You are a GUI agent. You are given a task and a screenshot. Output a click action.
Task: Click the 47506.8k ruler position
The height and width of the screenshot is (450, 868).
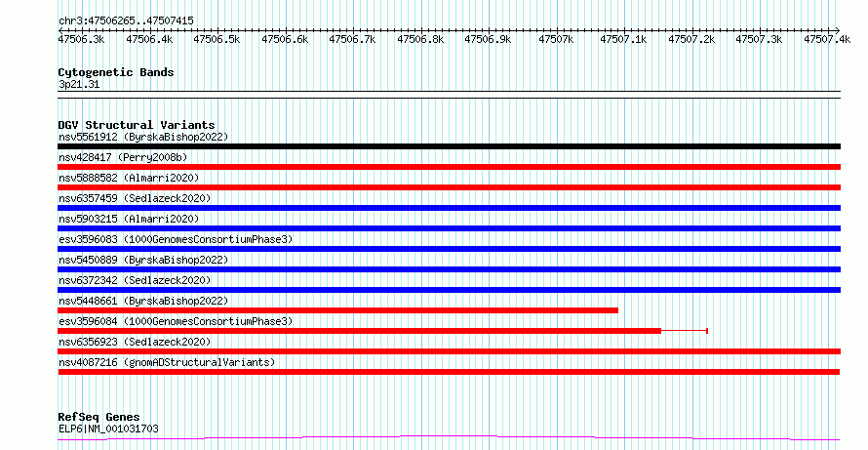[420, 39]
